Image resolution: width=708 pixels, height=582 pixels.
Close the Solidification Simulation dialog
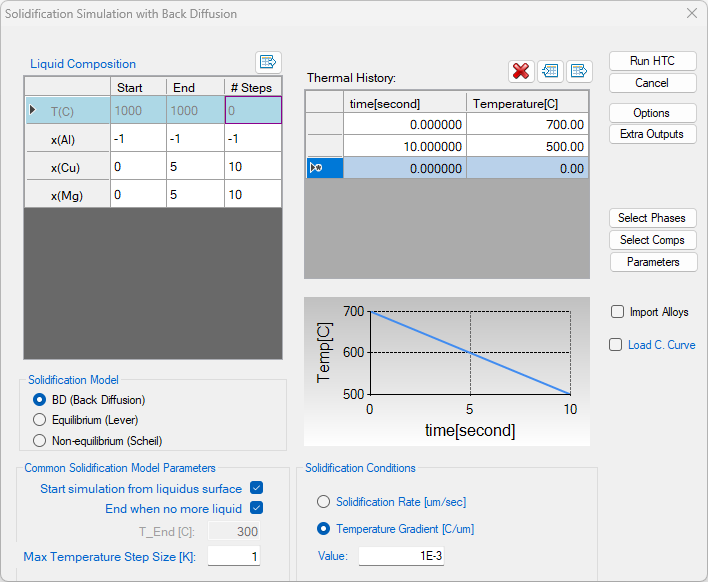690,14
